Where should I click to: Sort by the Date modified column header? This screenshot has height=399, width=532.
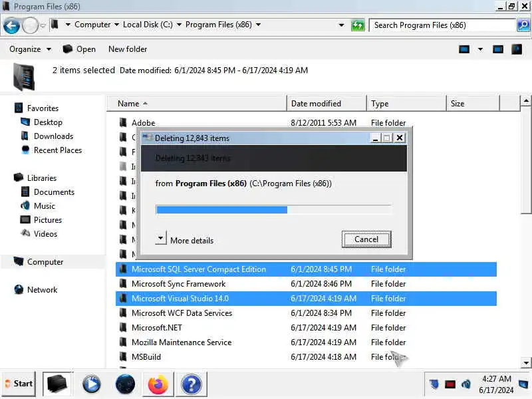[327, 104]
